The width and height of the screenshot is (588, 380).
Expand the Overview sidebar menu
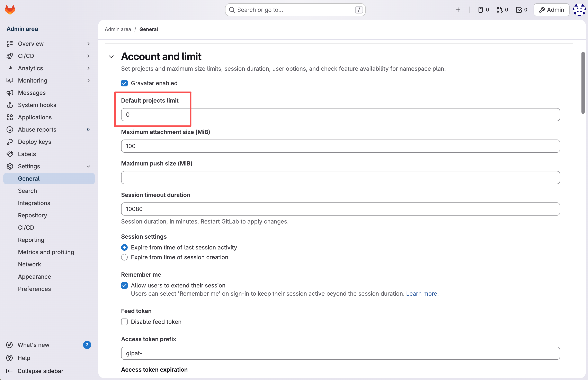[31, 44]
